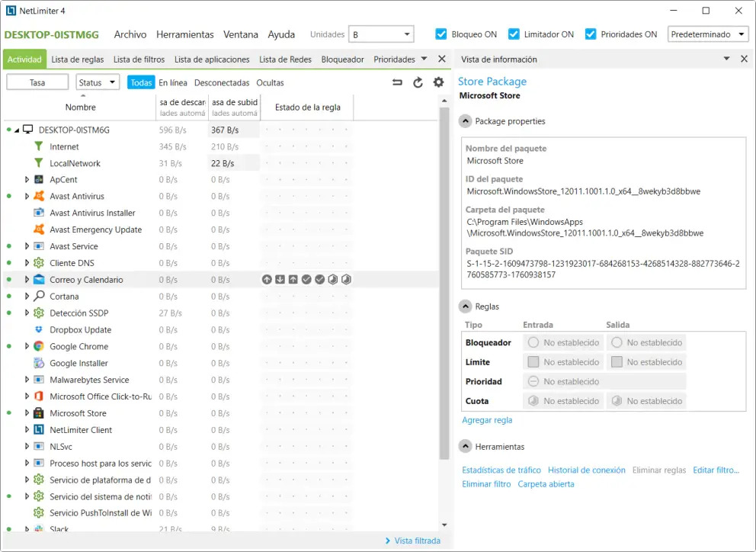Click the LocalNetwork filter funnel icon
The image size is (756, 552).
click(39, 163)
